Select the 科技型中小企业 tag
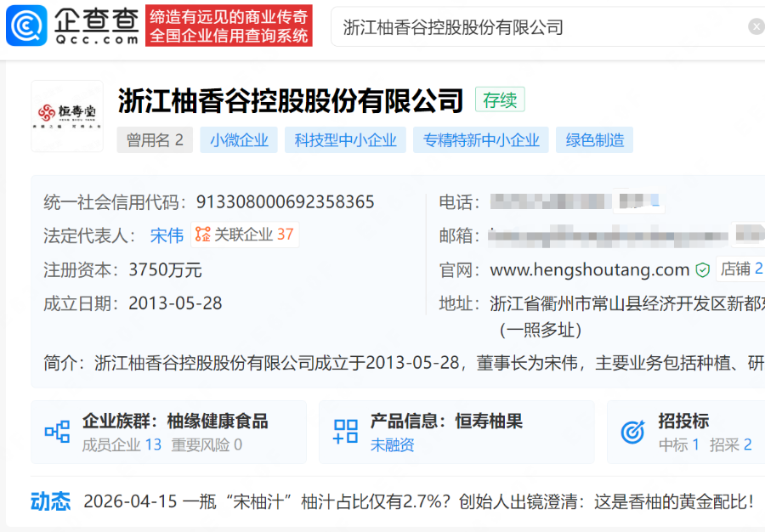The width and height of the screenshot is (765, 532). click(345, 140)
